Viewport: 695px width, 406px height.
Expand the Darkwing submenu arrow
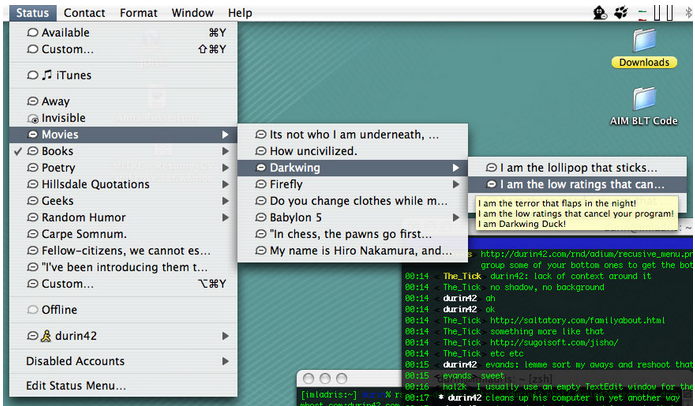[456, 168]
